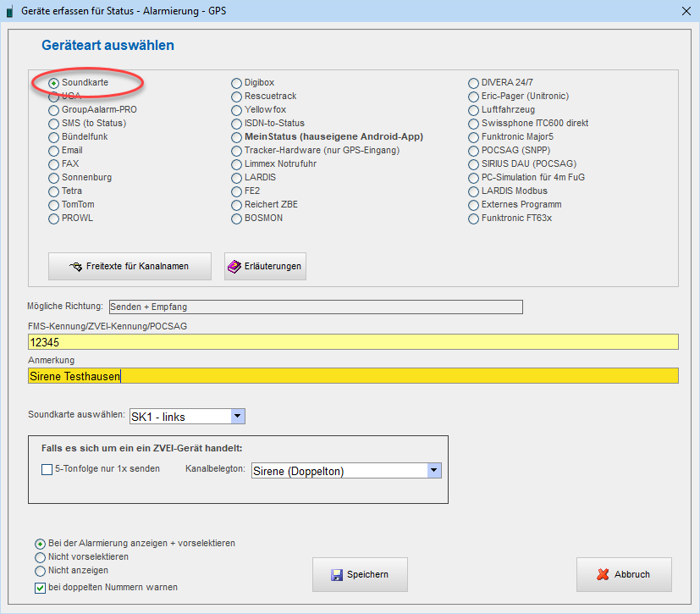This screenshot has height=614, width=700.
Task: Select the Nicht vorselektieren option
Action: [x=40, y=557]
